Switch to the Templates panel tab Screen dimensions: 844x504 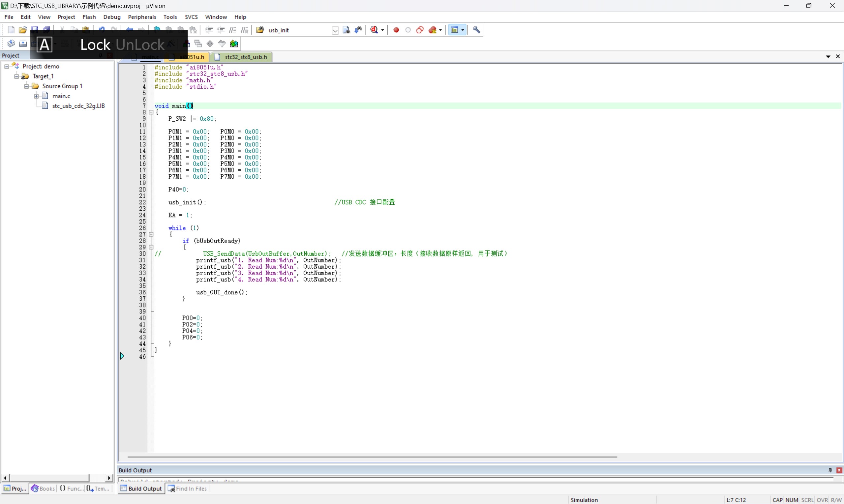point(98,489)
